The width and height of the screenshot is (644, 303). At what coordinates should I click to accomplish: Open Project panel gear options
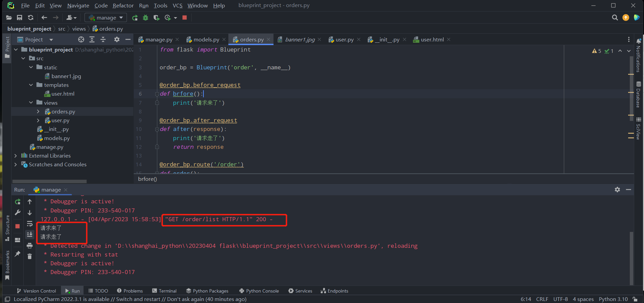pyautogui.click(x=117, y=39)
